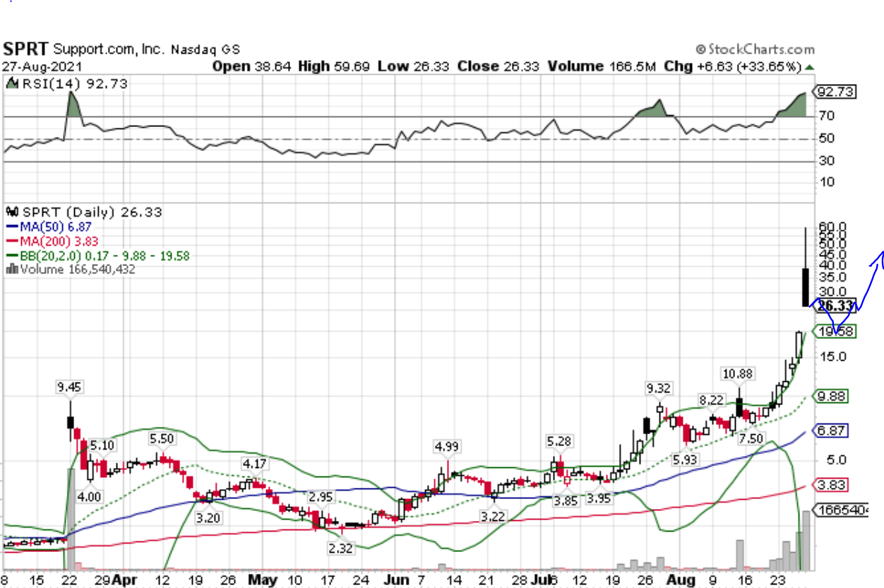884x588 pixels.
Task: Click the 3.22 June low label
Action: [x=493, y=517]
